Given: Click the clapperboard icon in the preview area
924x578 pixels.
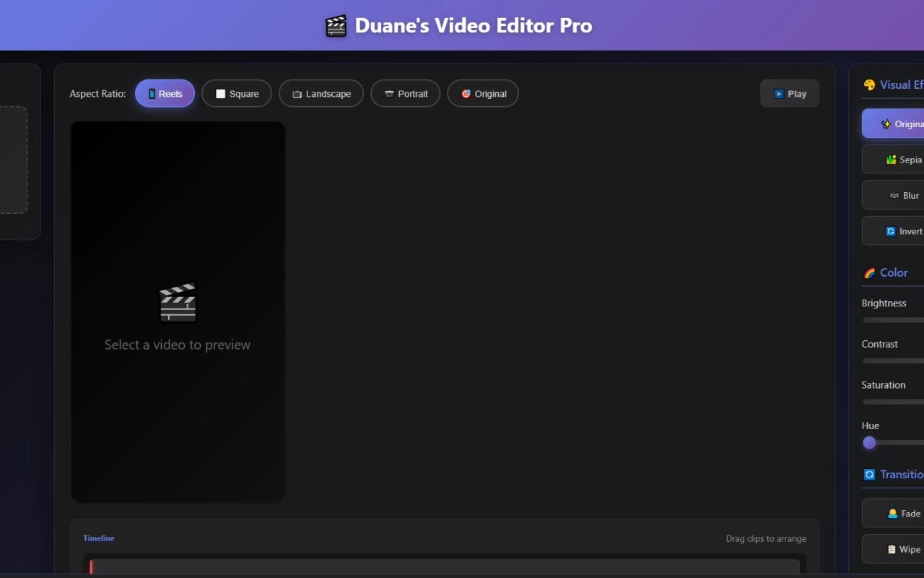Looking at the screenshot, I should [x=178, y=301].
